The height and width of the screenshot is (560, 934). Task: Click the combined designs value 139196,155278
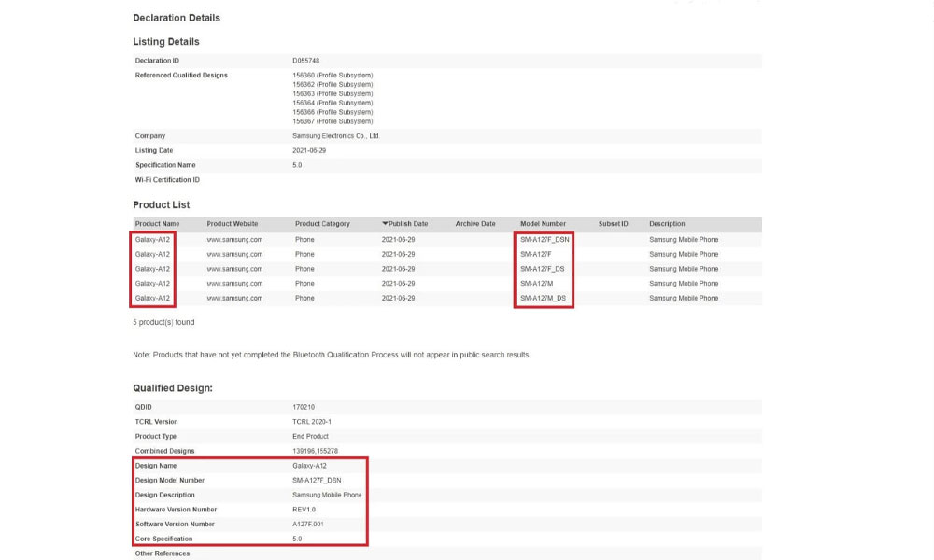coord(316,451)
